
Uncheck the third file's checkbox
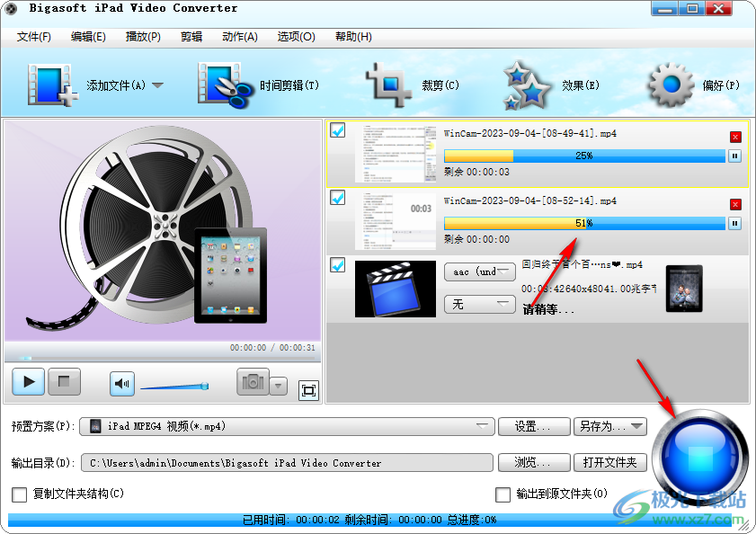(337, 265)
